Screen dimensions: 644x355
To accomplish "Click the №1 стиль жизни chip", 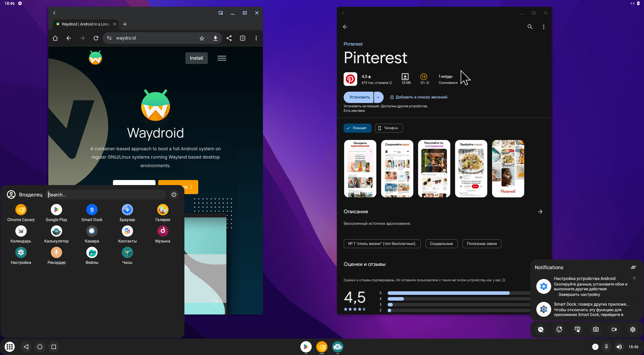I will (x=382, y=244).
